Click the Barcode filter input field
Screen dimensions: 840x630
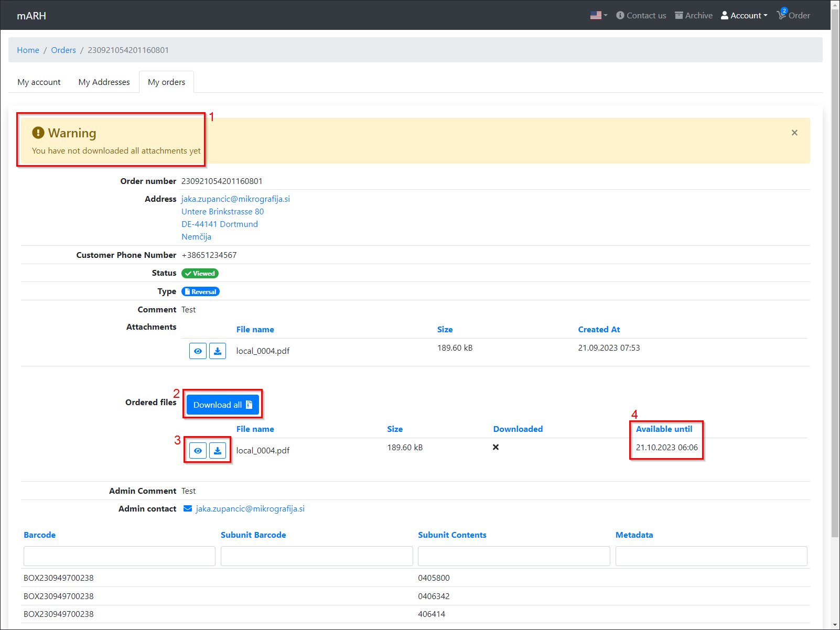(x=119, y=556)
